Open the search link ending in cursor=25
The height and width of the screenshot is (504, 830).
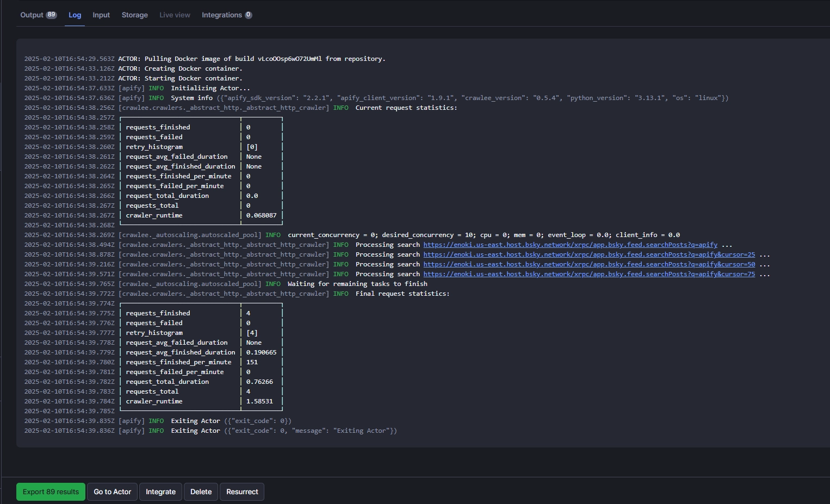[589, 254]
